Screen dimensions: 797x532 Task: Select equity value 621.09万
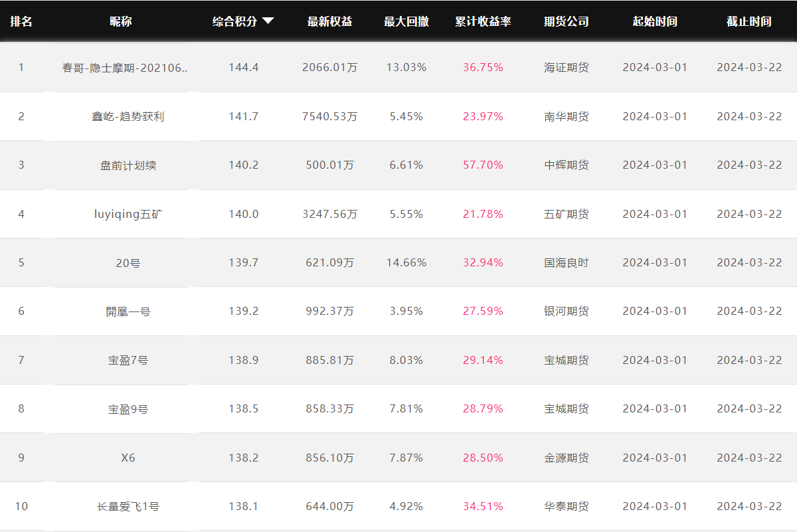330,262
